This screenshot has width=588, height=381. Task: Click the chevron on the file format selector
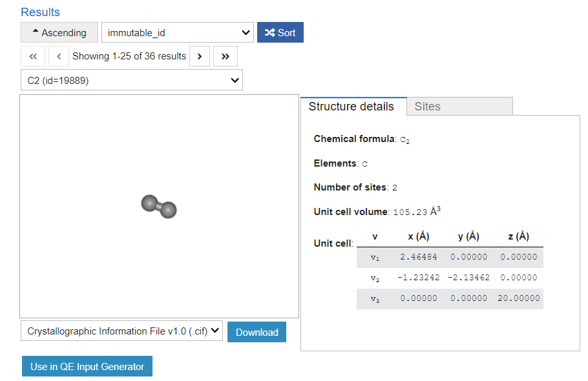point(215,331)
